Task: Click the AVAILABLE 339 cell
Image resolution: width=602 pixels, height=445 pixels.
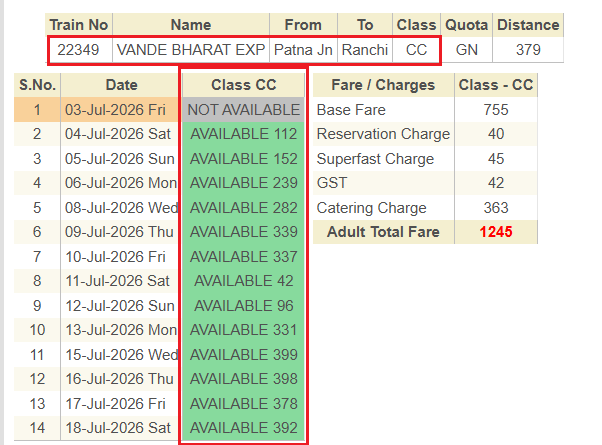Action: [x=243, y=232]
